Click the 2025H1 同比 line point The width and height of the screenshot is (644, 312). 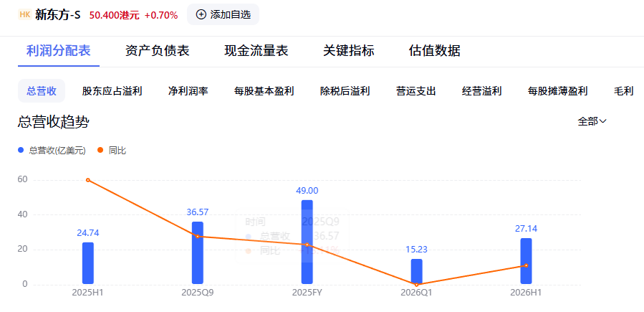pyautogui.click(x=88, y=180)
